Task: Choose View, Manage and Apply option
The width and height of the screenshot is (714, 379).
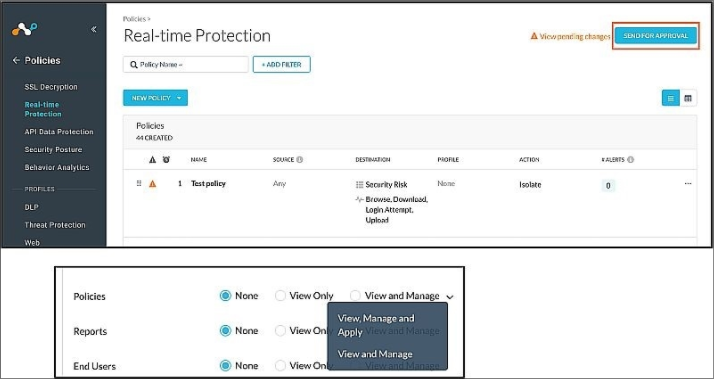Action: 376,325
